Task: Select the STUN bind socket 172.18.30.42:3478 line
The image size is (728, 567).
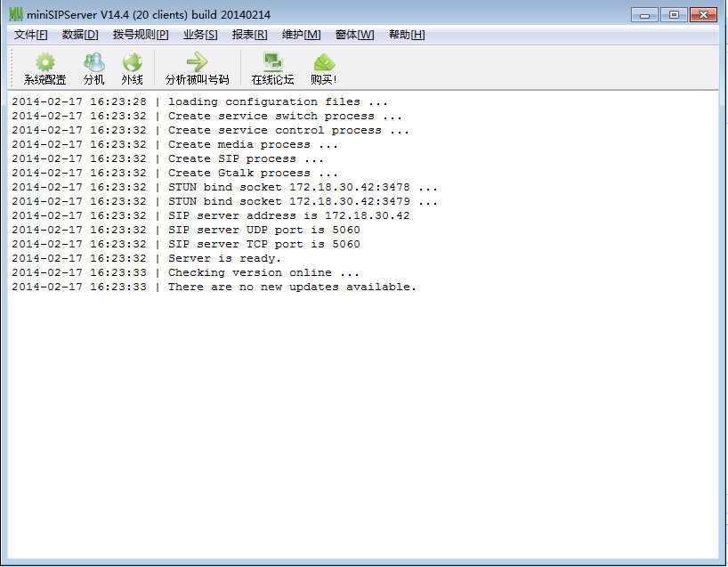Action: tap(224, 187)
